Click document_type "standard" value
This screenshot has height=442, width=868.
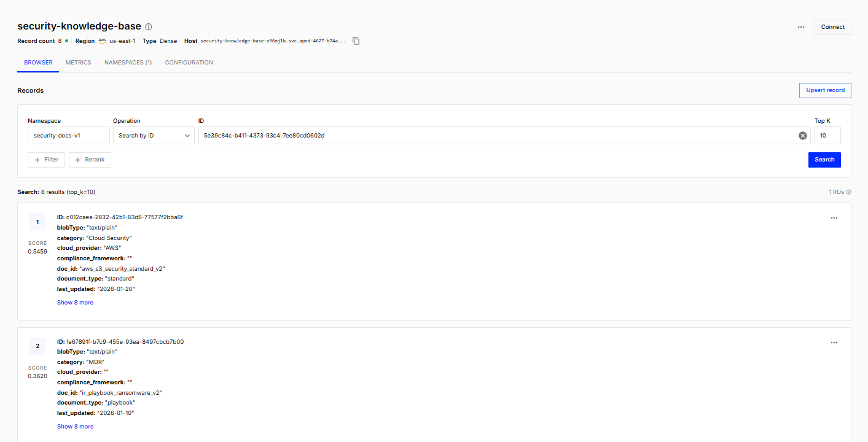pyautogui.click(x=120, y=279)
